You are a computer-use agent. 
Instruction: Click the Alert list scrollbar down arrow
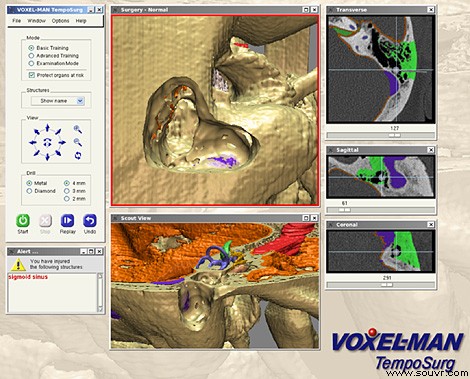pos(100,309)
